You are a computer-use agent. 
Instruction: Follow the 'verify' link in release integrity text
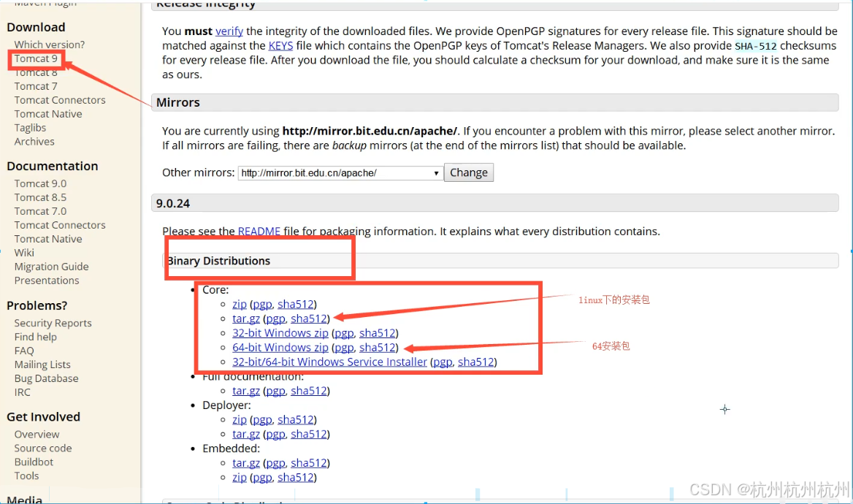point(229,31)
